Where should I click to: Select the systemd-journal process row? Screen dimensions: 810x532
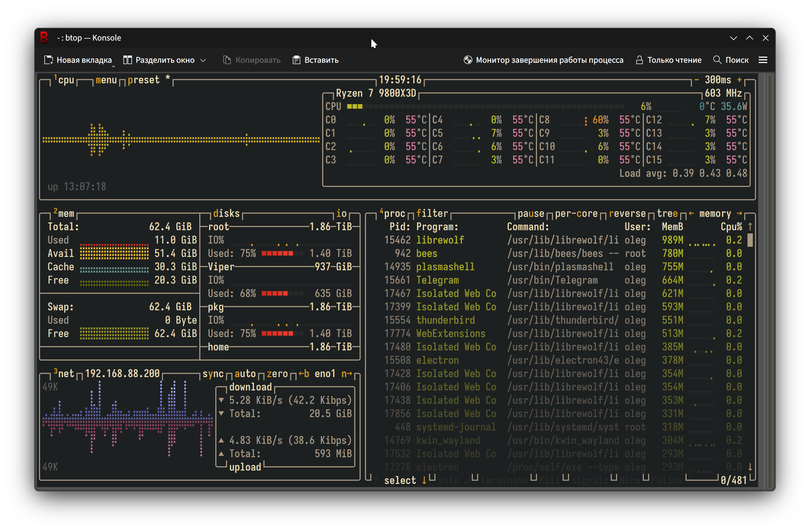pyautogui.click(x=563, y=427)
